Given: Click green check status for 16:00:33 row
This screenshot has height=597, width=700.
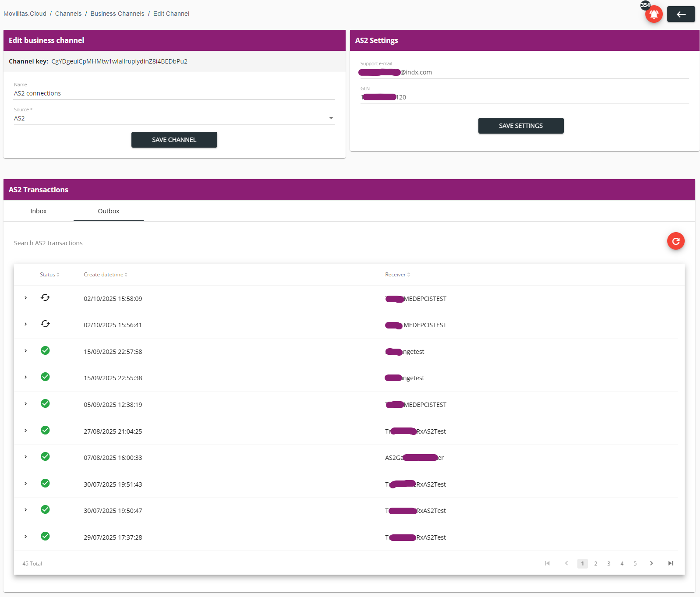Looking at the screenshot, I should (45, 456).
